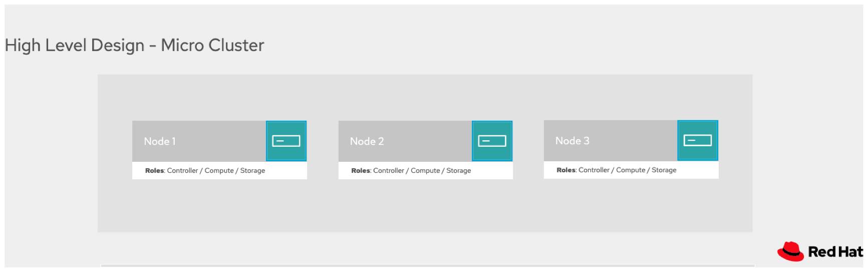Click the High Level Design - Micro Cluster title
Image resolution: width=868 pixels, height=273 pixels.
[134, 45]
